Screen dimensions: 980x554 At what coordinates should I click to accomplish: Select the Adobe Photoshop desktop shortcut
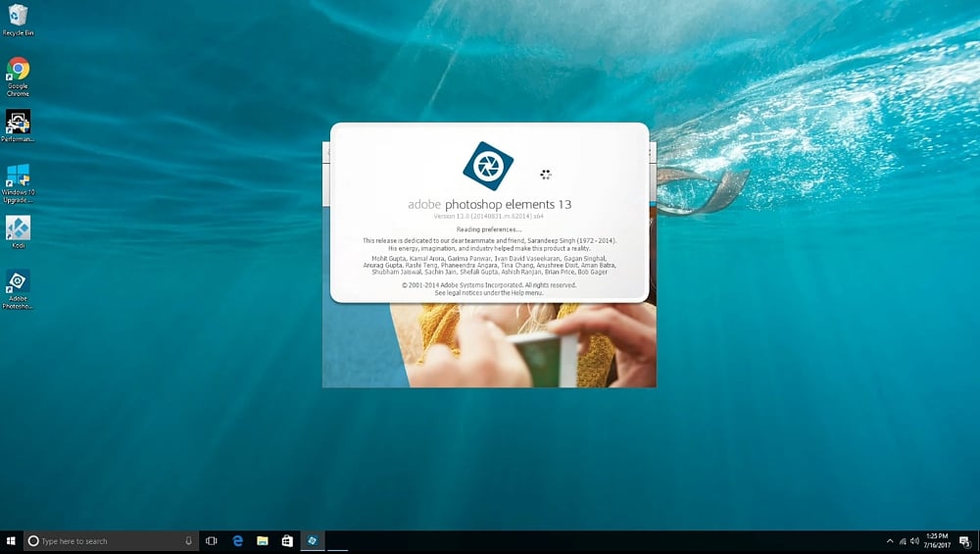(x=18, y=289)
